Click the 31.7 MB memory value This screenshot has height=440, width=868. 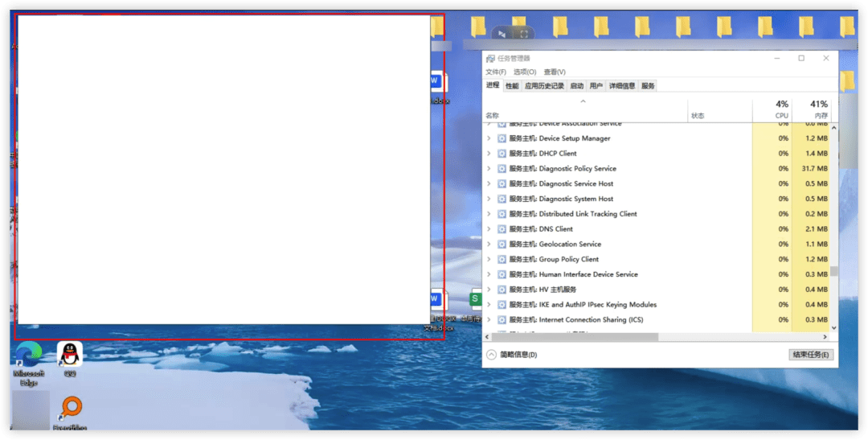pyautogui.click(x=814, y=168)
